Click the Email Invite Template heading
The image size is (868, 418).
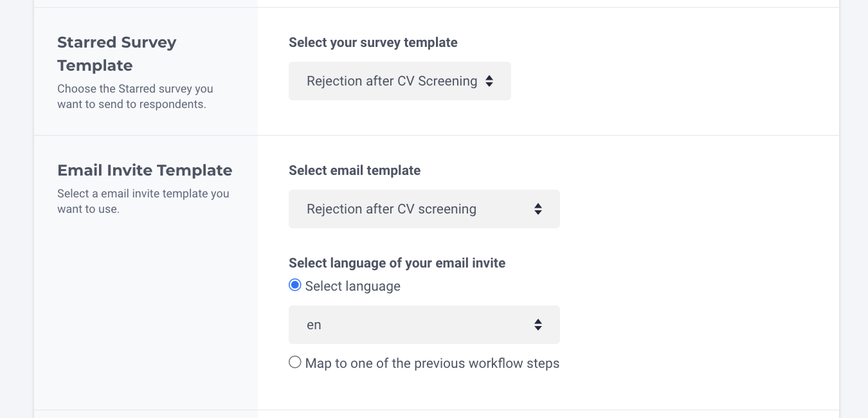point(145,170)
